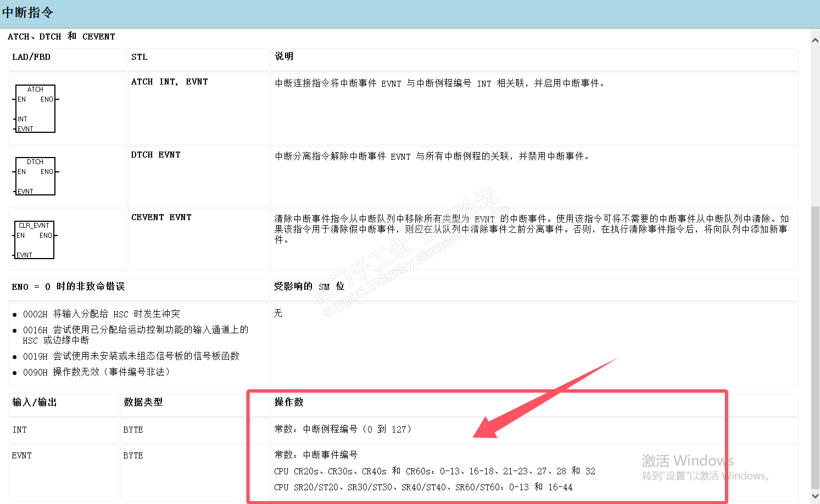Click the 中断分离指令 description sentence

pyautogui.click(x=433, y=156)
